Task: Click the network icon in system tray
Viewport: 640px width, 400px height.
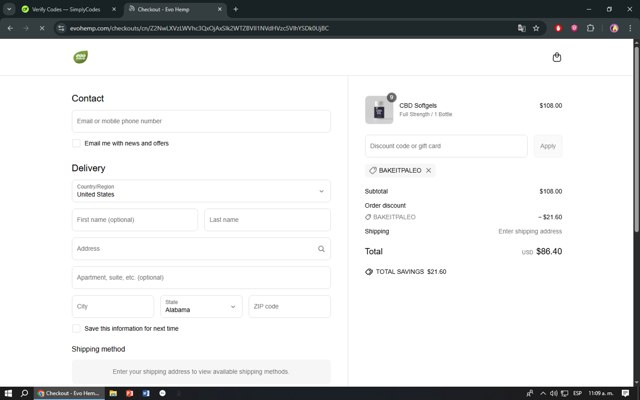Action: 564,393
